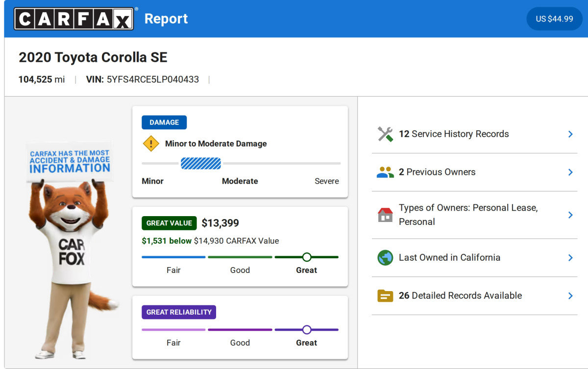This screenshot has height=369, width=588.
Task: Click the house owner type icon
Action: coord(385,215)
